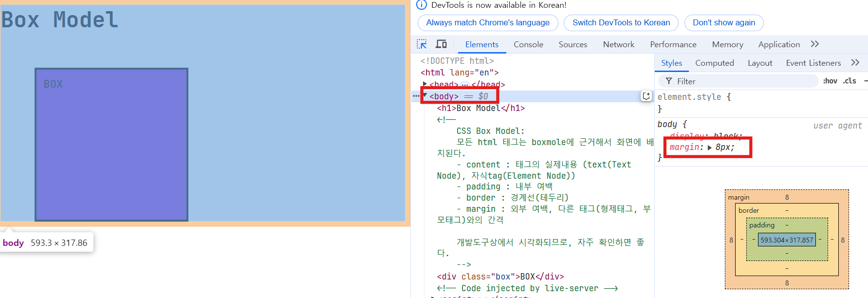Expand the margin shorthand property

point(710,148)
